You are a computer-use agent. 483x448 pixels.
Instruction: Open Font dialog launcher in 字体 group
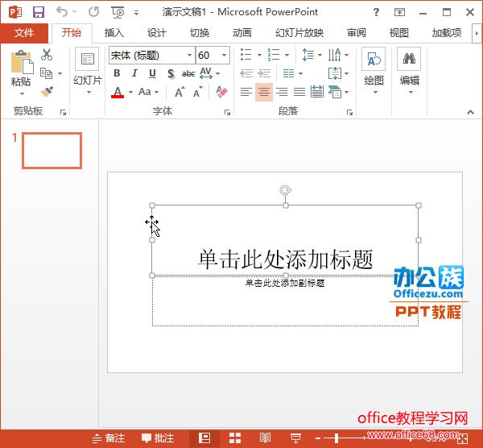pos(227,113)
